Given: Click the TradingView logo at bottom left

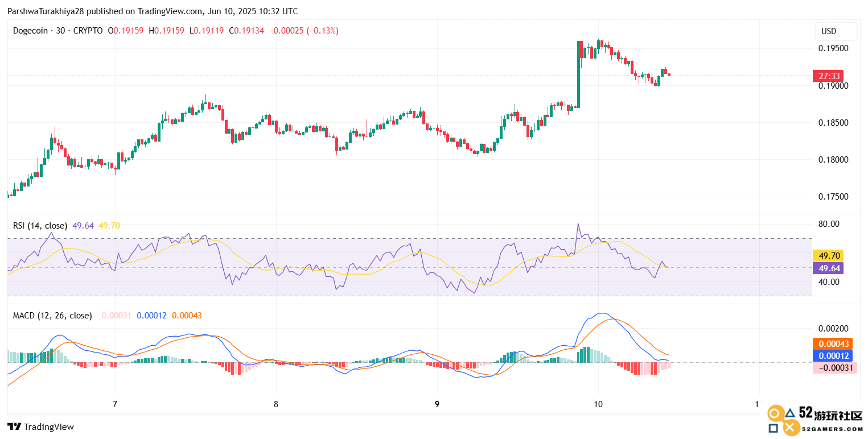Looking at the screenshot, I should click(x=40, y=426).
